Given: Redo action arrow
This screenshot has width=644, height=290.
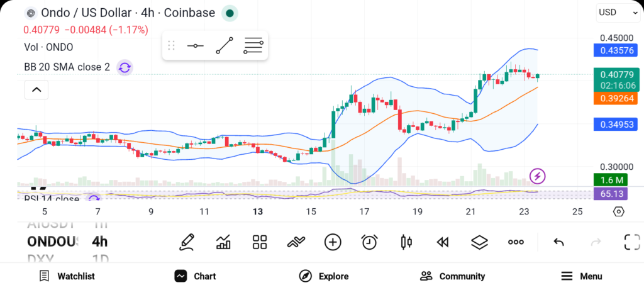Looking at the screenshot, I should click(596, 242).
